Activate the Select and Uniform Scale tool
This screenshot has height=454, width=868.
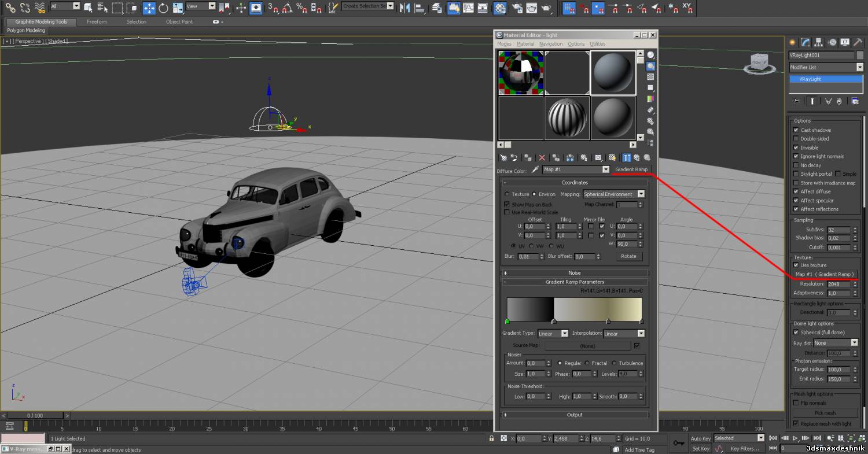[x=178, y=8]
